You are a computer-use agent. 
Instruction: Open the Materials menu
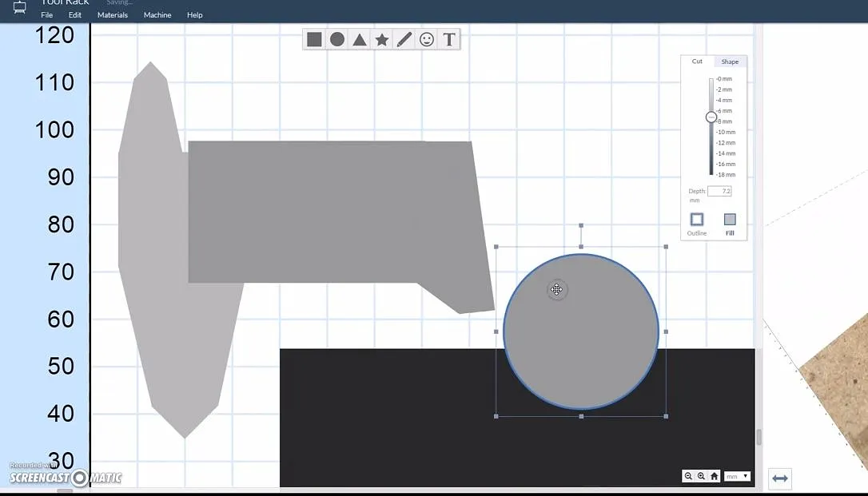[113, 15]
